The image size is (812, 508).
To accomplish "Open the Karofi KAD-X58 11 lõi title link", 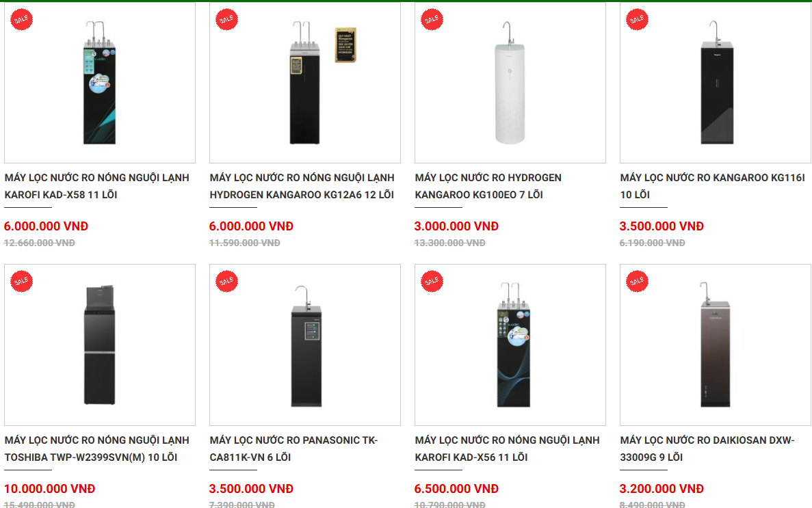I will pyautogui.click(x=96, y=186).
